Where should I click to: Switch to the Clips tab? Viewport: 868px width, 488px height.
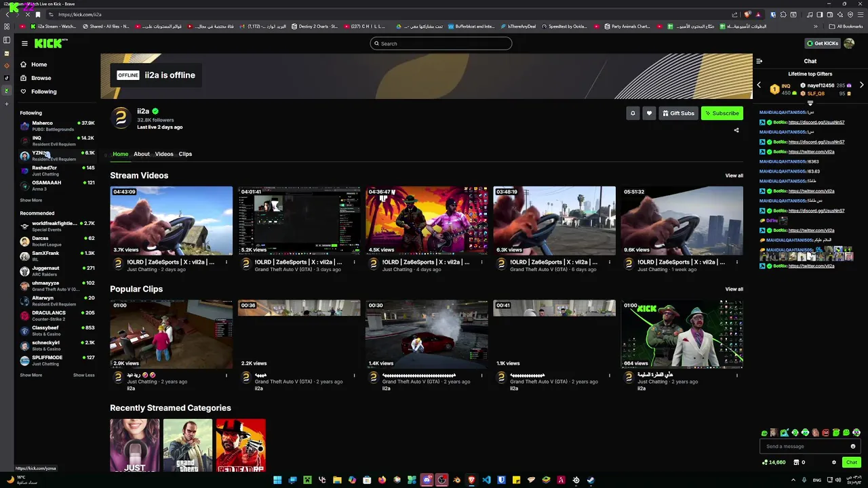click(185, 154)
